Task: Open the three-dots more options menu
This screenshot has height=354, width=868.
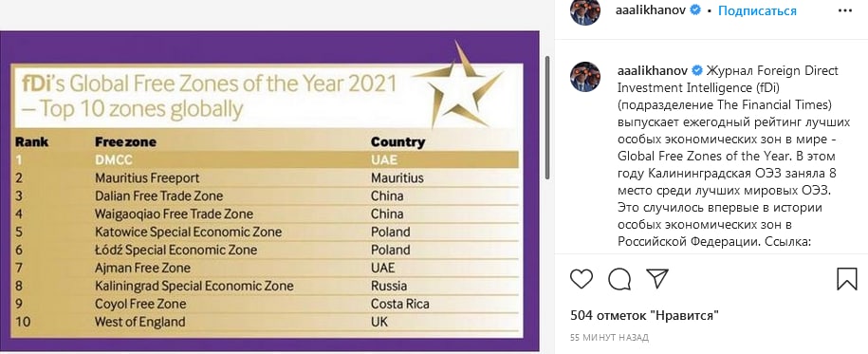Action: pos(845,10)
